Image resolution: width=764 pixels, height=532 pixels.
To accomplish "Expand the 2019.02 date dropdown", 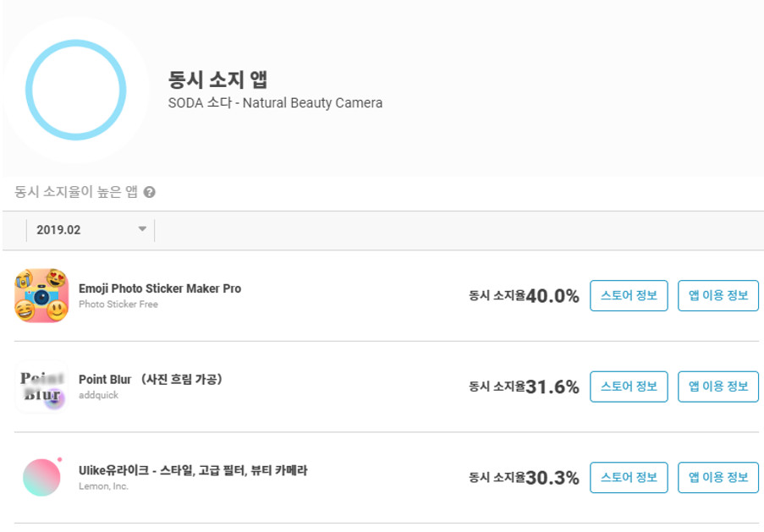I will tap(91, 230).
